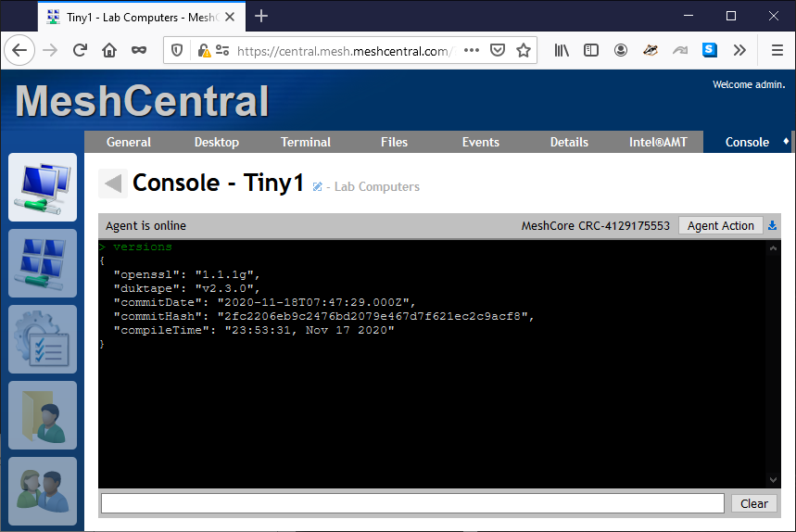Open the Library bookshelf icon
This screenshot has height=532, width=796.
tap(562, 50)
